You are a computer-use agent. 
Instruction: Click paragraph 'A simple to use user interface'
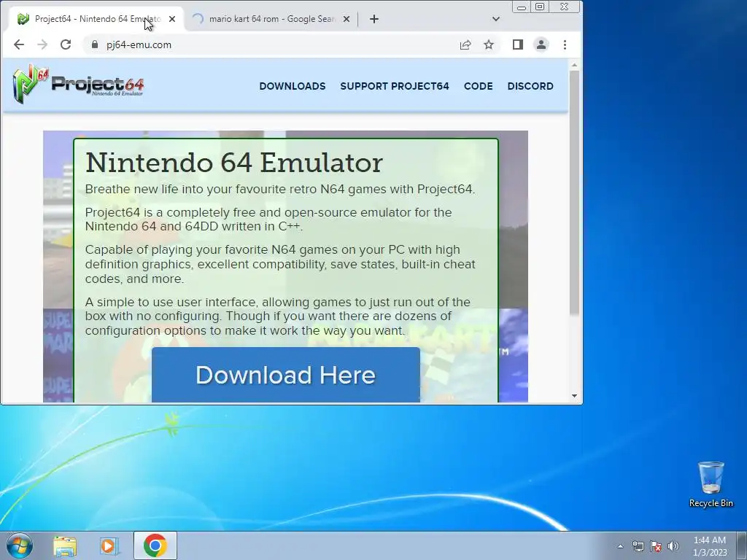coord(278,316)
